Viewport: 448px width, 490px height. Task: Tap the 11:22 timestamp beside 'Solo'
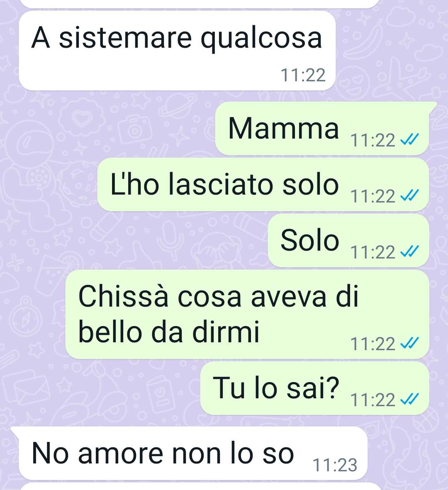coord(373,252)
